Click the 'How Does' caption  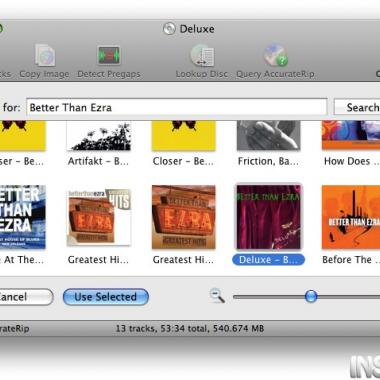[x=352, y=161]
